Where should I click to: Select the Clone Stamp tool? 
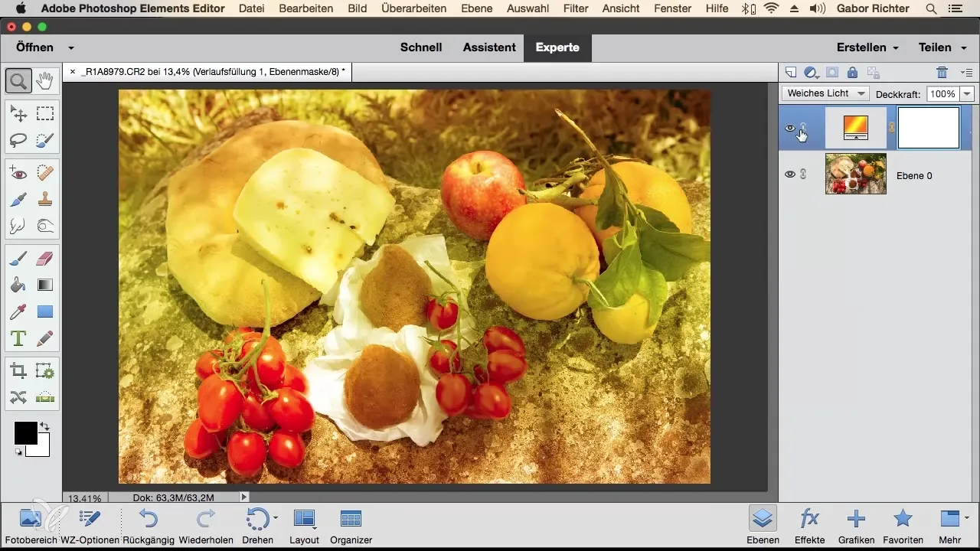pyautogui.click(x=44, y=200)
